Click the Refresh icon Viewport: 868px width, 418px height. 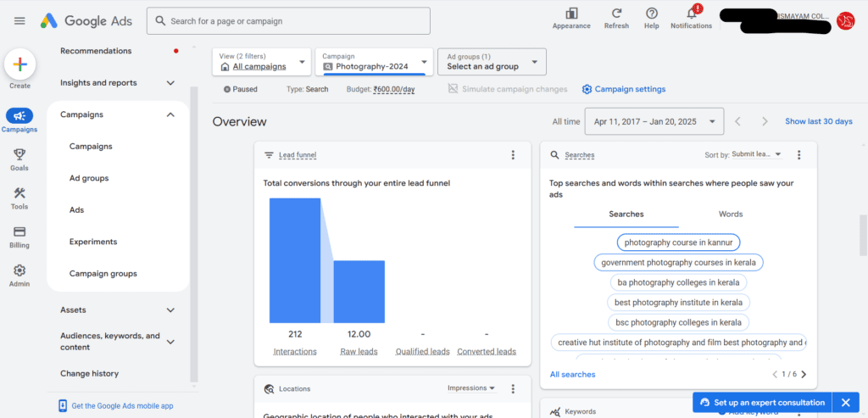coord(616,14)
